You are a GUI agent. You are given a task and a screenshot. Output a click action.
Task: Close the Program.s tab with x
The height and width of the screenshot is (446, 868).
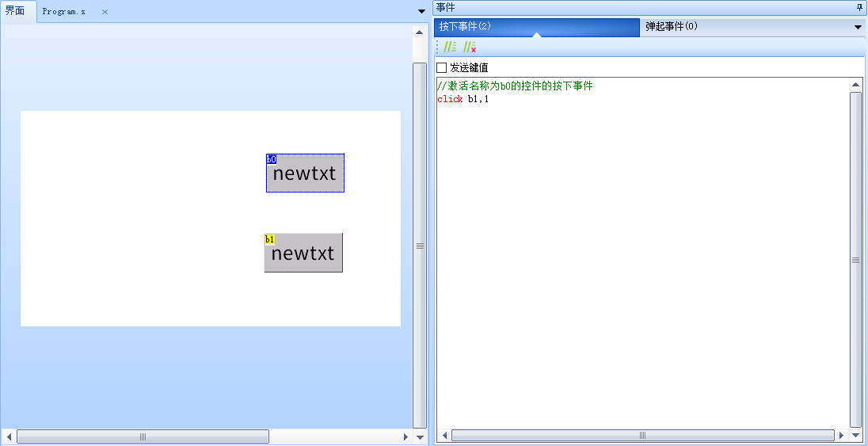(x=105, y=12)
